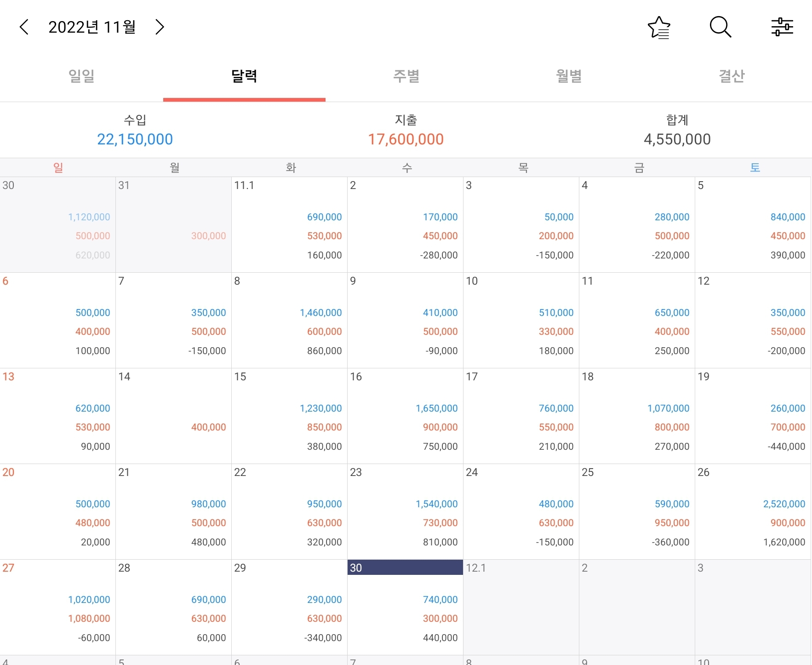Switch to the 주별 tab
812x665 pixels.
click(x=406, y=76)
